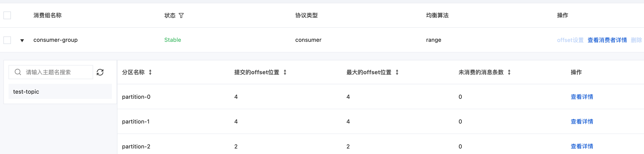644x154 pixels.
Task: Sort by committed offset position
Action: pos(285,72)
